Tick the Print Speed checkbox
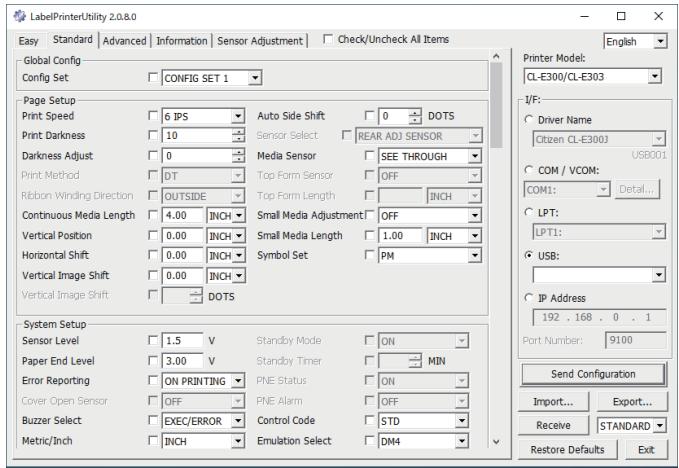The image size is (679, 468). 153,116
